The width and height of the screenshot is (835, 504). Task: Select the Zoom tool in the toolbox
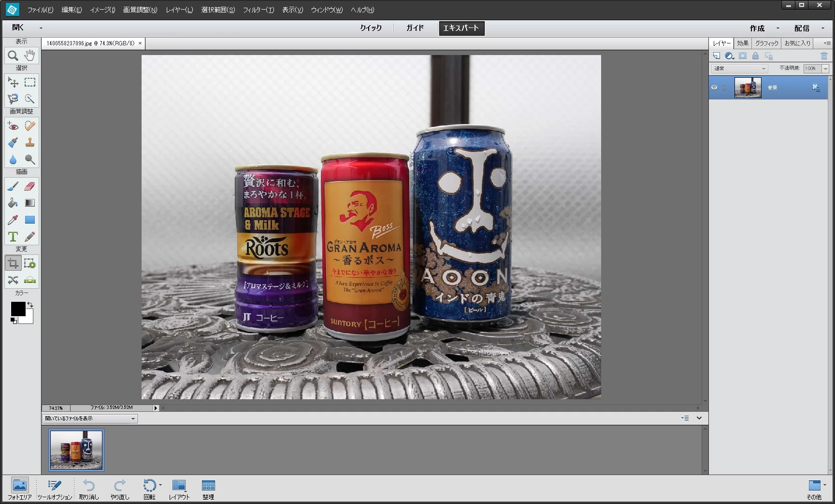[13, 56]
